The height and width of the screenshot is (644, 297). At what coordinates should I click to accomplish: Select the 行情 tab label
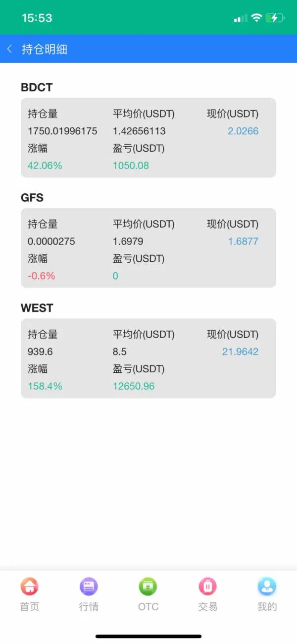click(89, 607)
